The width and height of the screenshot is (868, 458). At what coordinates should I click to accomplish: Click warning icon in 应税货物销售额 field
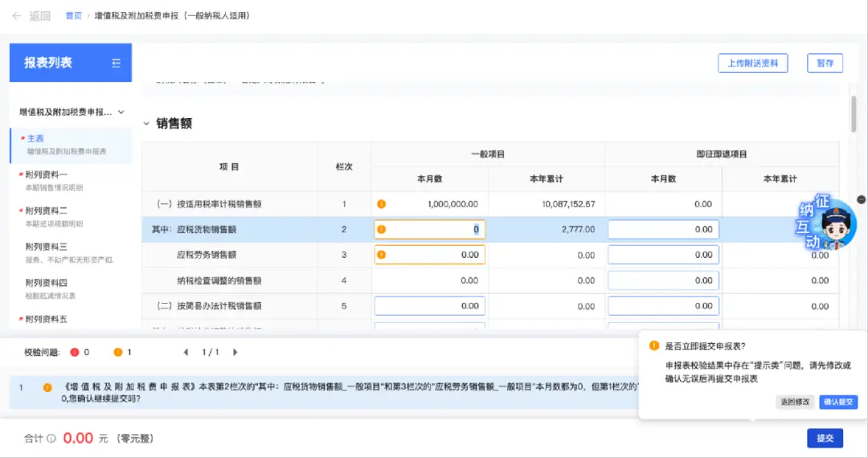coord(382,230)
